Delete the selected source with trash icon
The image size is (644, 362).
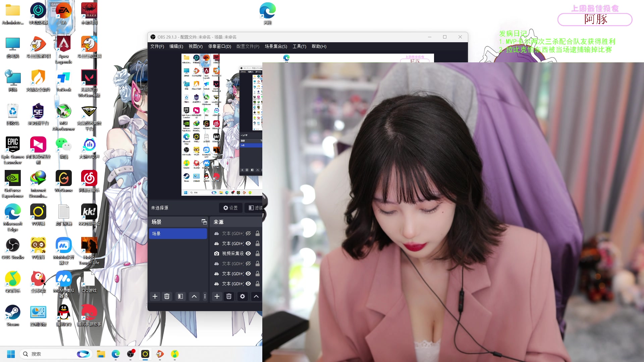(229, 296)
